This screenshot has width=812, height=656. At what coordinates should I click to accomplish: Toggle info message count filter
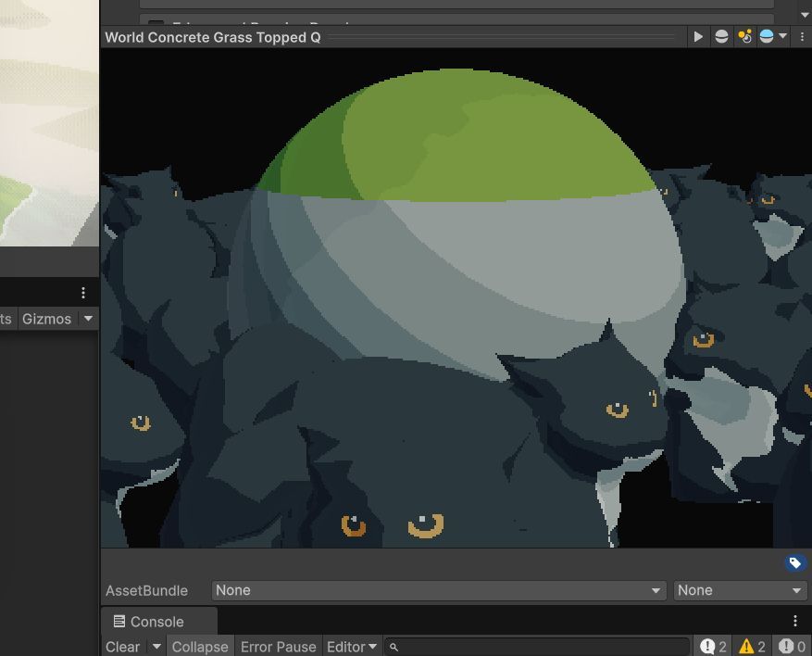[713, 647]
